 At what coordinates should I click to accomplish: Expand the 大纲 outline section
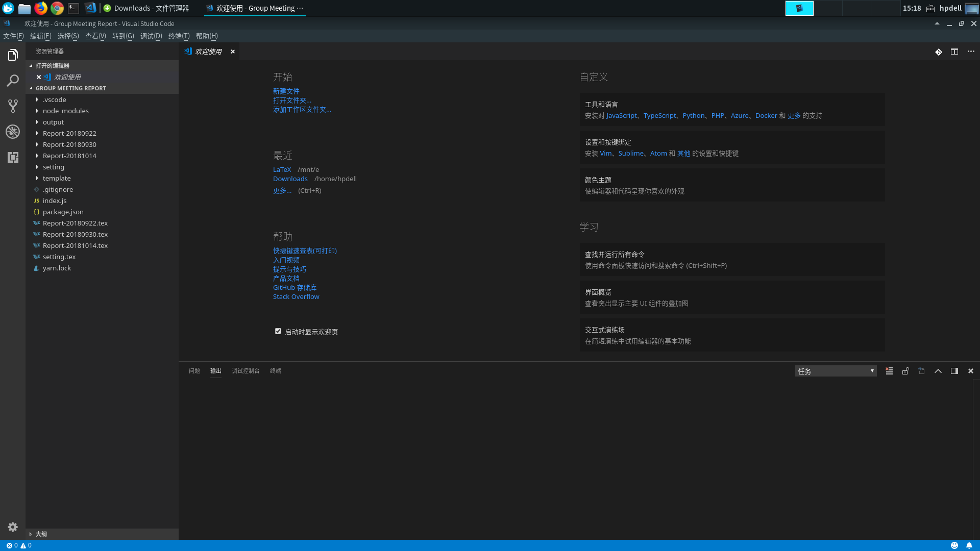pos(41,534)
